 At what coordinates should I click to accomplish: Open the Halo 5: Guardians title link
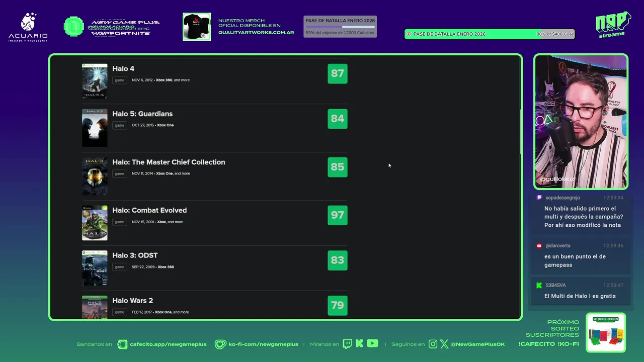[142, 114]
